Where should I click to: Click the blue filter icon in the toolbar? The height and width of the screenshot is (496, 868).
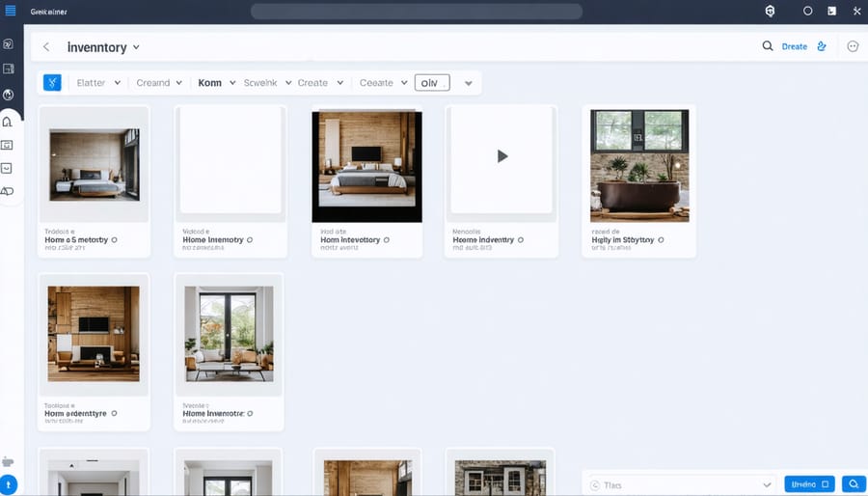pyautogui.click(x=52, y=83)
